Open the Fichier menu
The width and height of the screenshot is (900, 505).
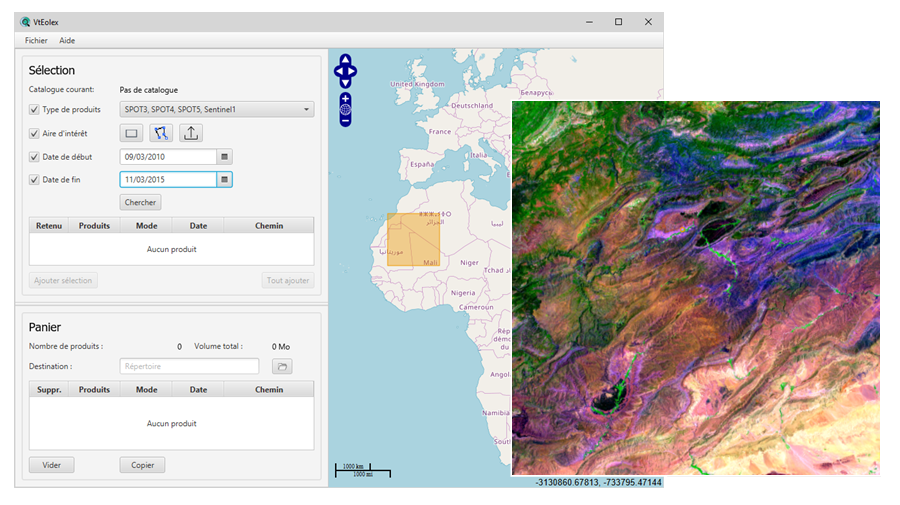point(36,40)
